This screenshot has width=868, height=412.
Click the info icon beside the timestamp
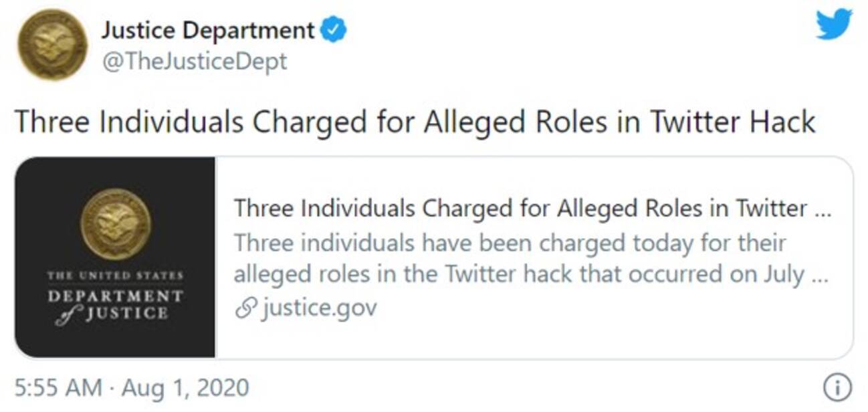tap(841, 387)
